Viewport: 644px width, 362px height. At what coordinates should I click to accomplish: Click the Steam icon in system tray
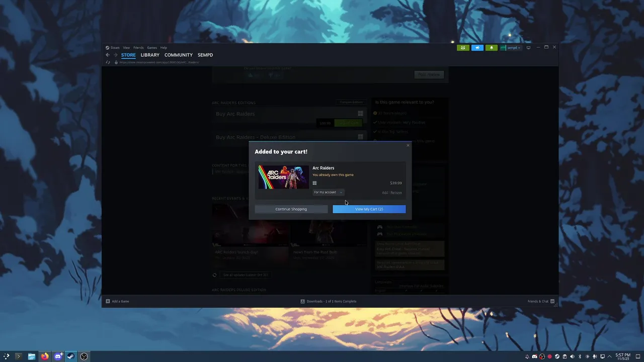pos(557,356)
